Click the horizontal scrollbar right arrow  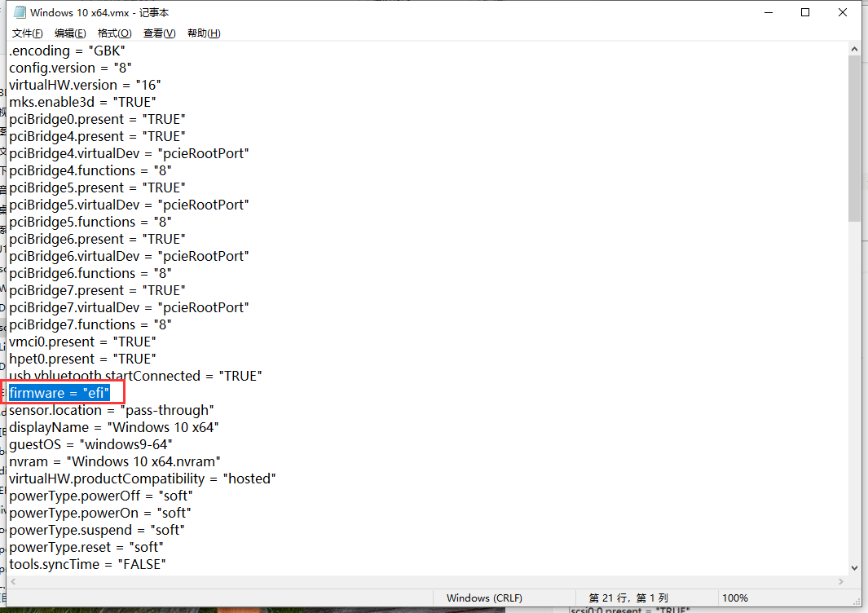point(842,581)
